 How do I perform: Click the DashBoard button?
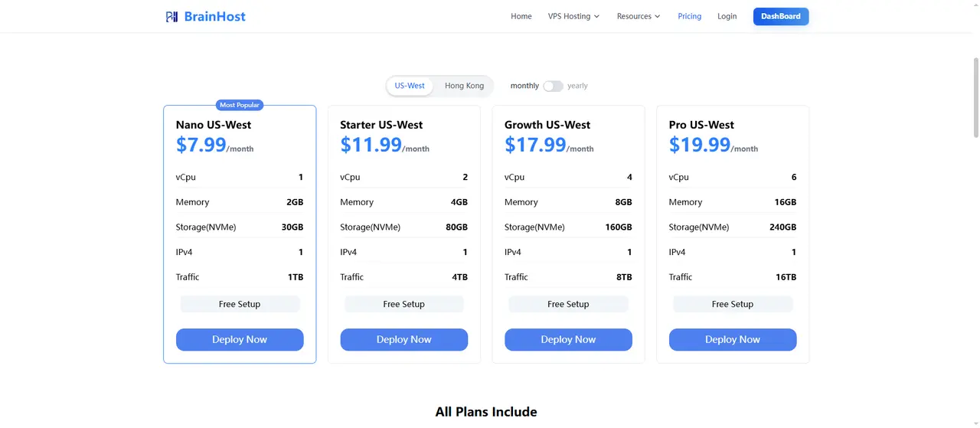(x=781, y=16)
